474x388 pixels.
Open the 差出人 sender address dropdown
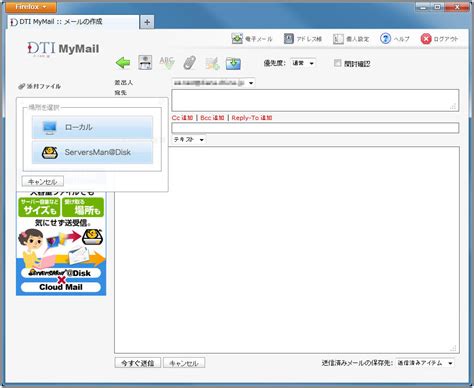click(213, 83)
